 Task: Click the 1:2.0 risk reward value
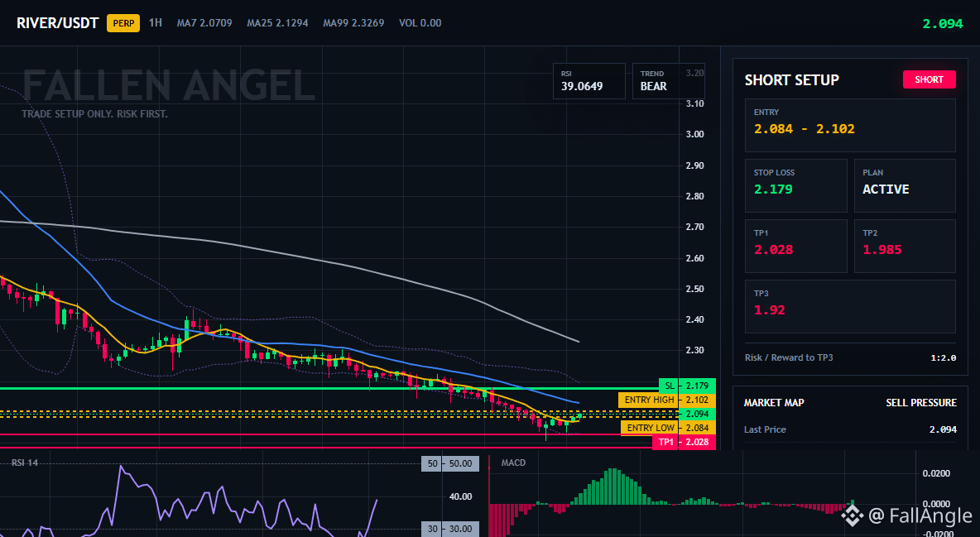pos(943,358)
